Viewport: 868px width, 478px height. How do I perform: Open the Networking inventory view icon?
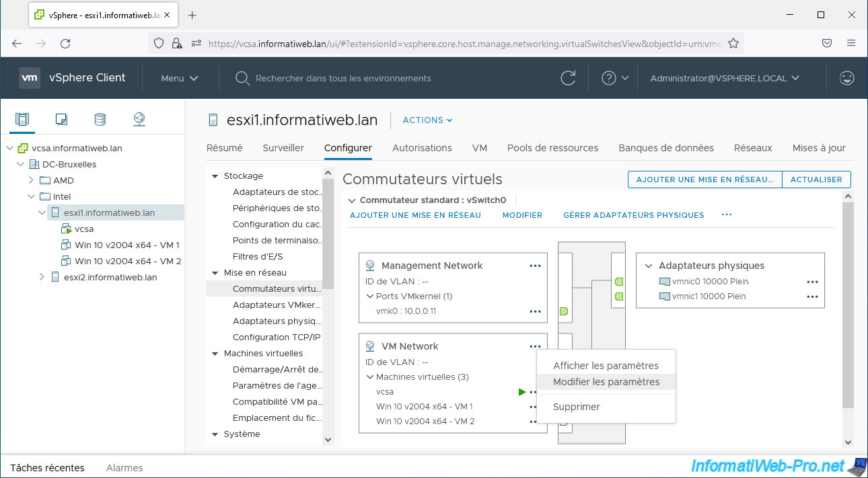point(139,120)
